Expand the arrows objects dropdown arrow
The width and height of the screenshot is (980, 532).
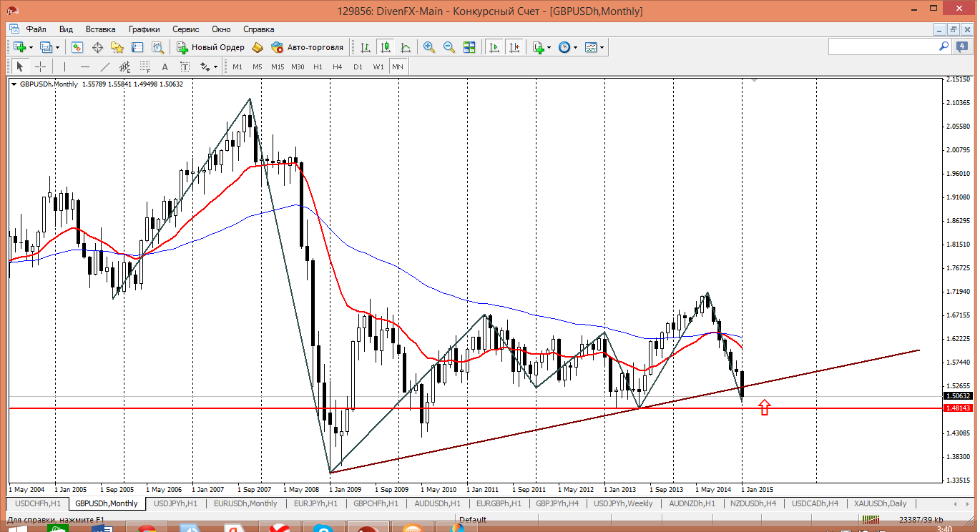pos(215,66)
